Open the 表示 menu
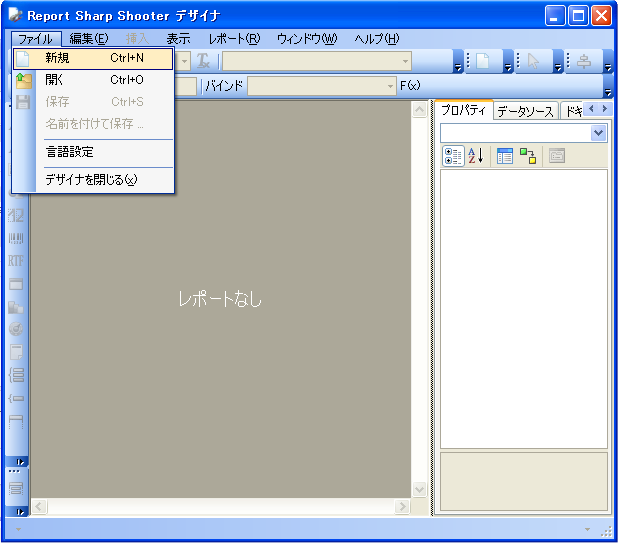 pyautogui.click(x=178, y=39)
